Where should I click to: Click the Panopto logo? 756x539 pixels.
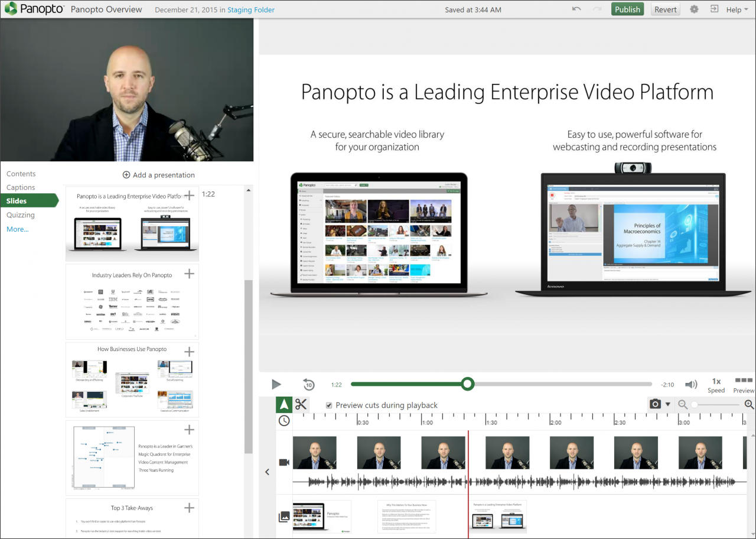[33, 9]
